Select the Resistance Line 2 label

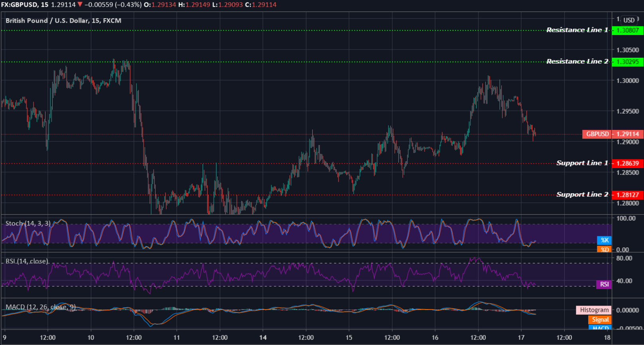(x=577, y=61)
